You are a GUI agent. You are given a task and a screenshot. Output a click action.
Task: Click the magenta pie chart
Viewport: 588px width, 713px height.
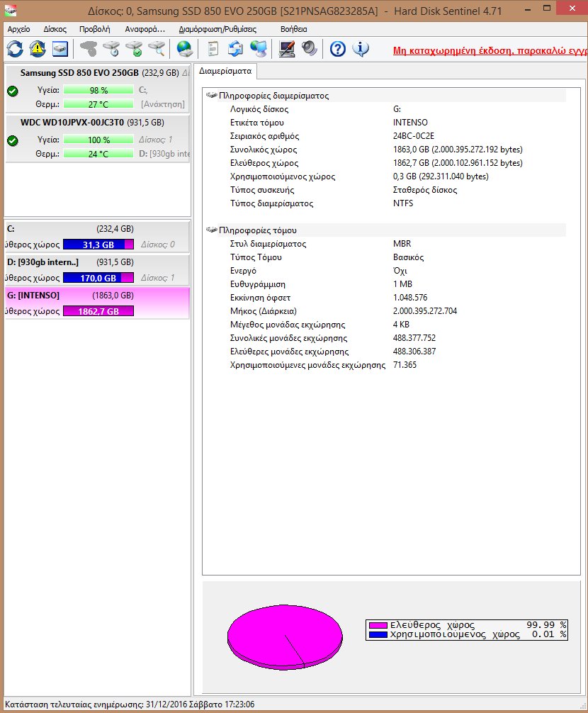285,637
